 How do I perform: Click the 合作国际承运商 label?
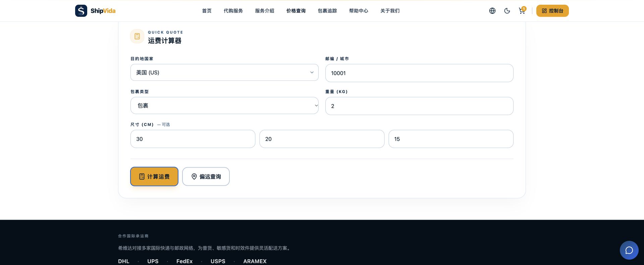[x=133, y=236]
